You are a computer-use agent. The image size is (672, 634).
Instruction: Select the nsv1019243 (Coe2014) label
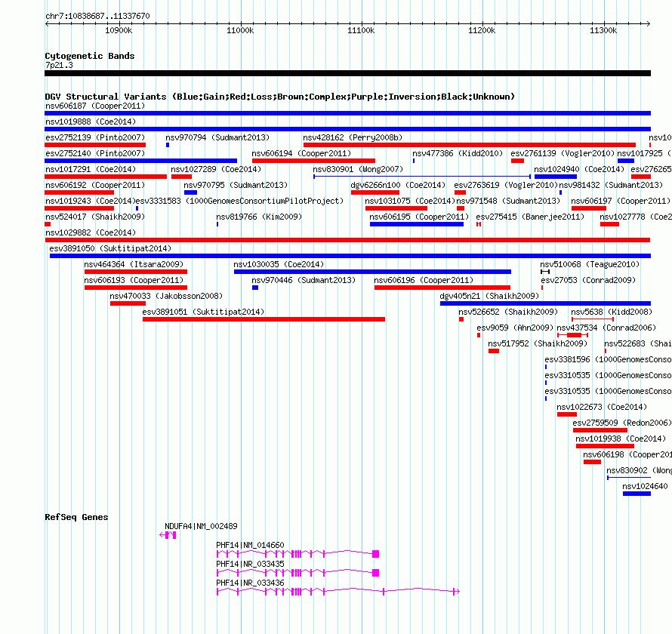click(91, 201)
